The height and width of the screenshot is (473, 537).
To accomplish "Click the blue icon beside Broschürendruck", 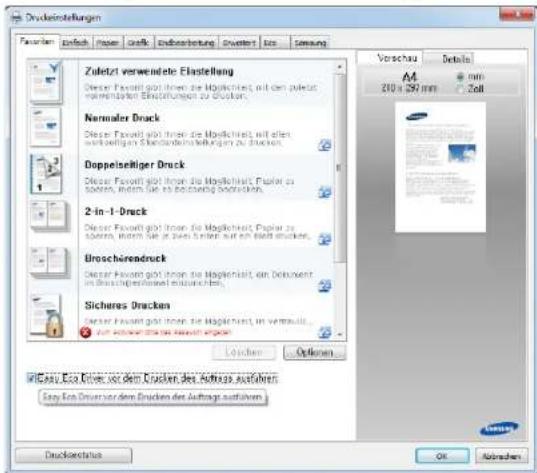I will click(324, 285).
